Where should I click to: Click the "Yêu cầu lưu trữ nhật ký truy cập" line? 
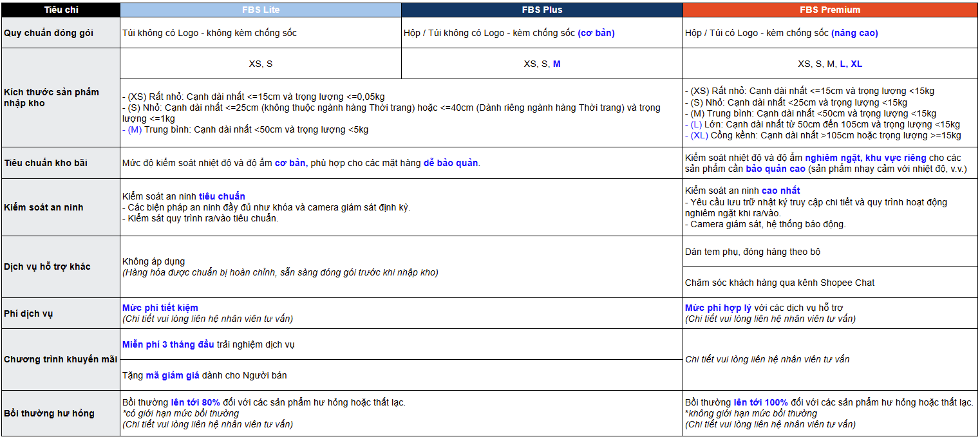pyautogui.click(x=816, y=207)
